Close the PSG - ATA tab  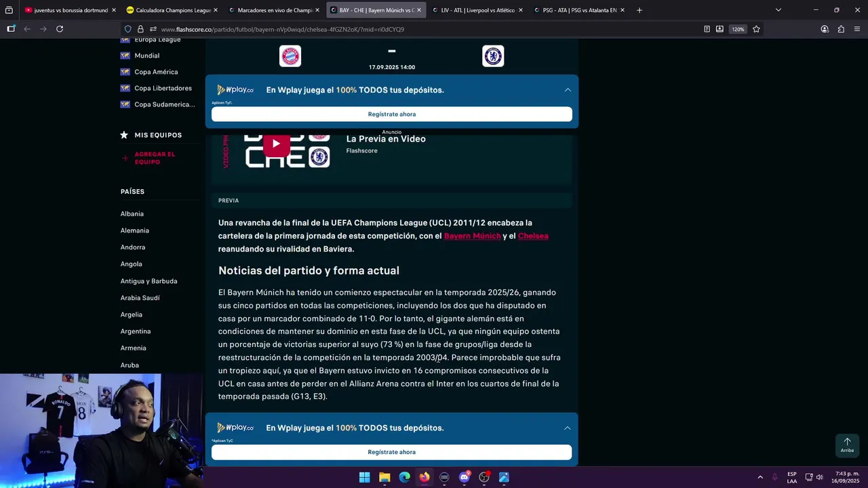[x=623, y=10]
